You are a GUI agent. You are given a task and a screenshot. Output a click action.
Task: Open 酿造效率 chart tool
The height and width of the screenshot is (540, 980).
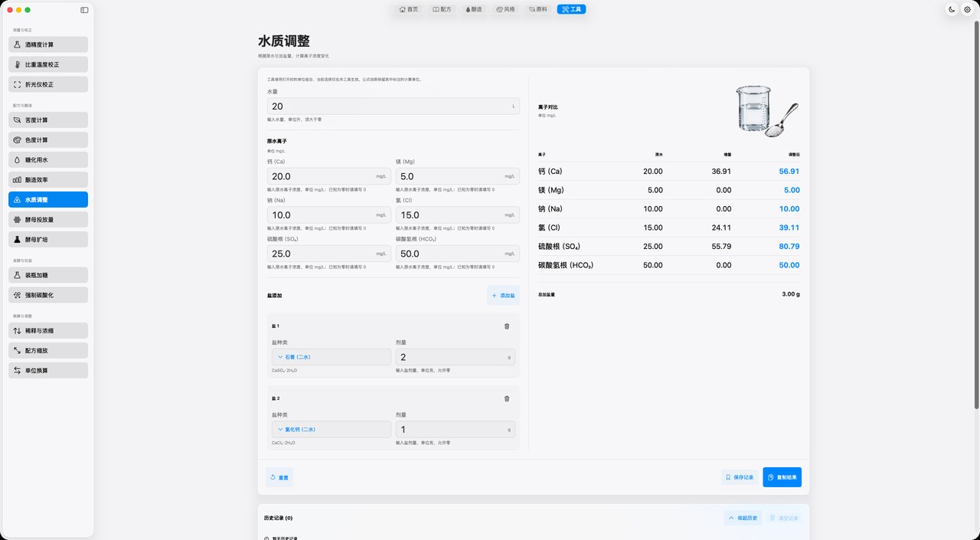coord(48,180)
